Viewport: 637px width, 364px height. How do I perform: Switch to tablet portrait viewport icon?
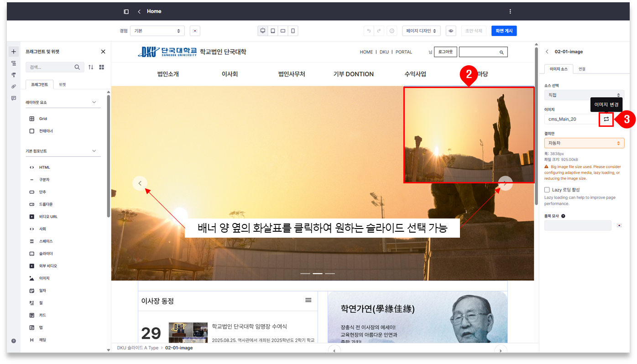(x=273, y=31)
